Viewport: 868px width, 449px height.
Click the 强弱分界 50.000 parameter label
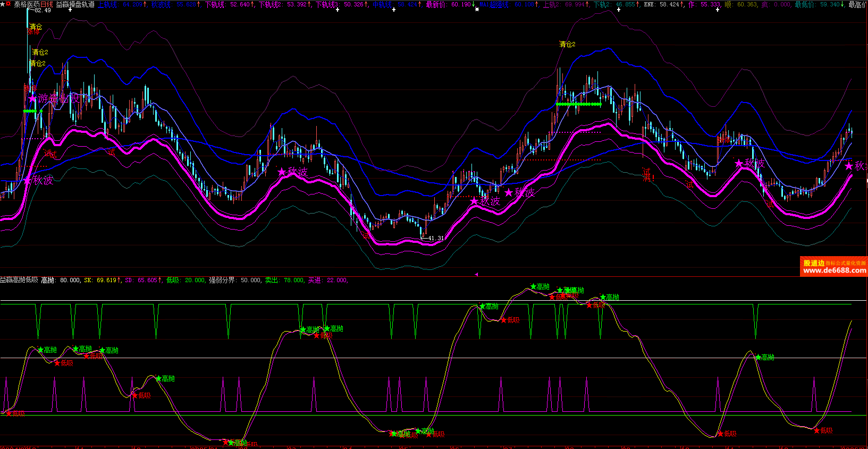(235, 280)
